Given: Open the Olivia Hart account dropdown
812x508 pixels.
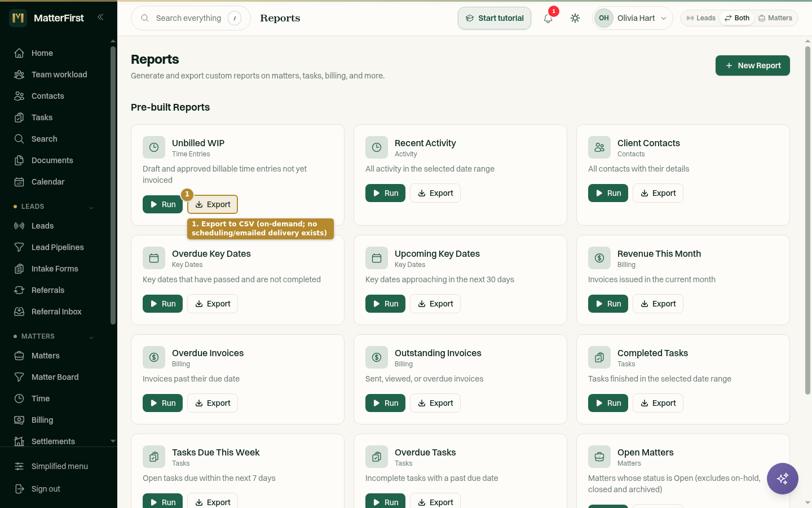Looking at the screenshot, I should click(633, 18).
